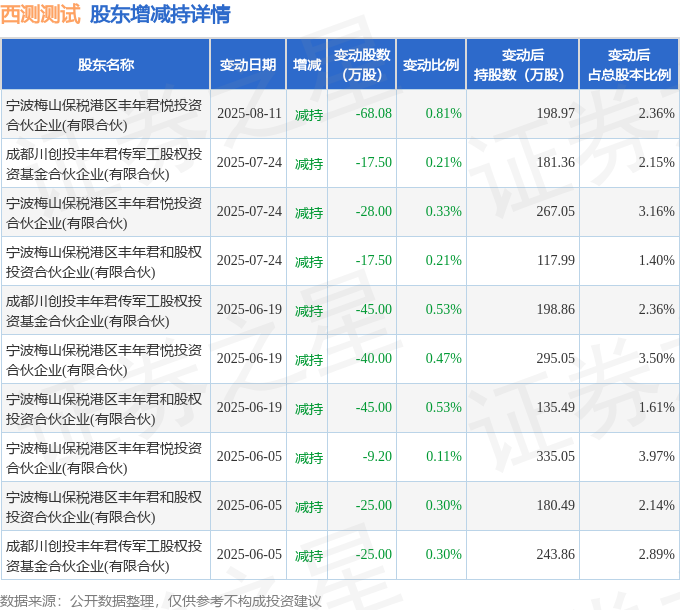Click -25.00 in the 180.49 row

(373, 506)
